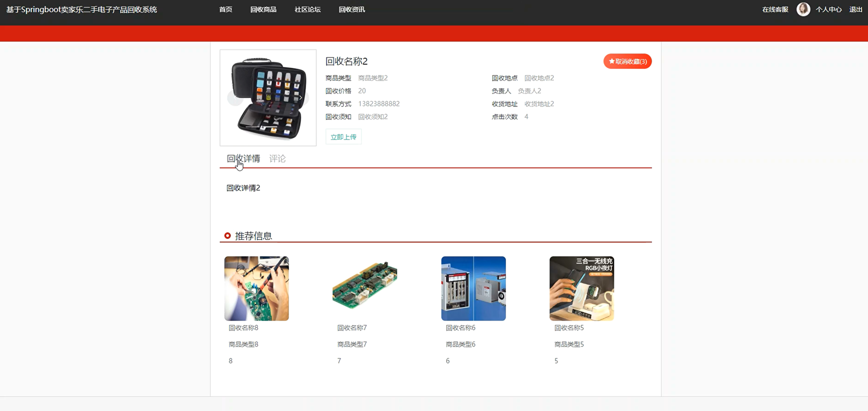Click the carousel next arrow on product image
This screenshot has width=868, height=411.
pos(301,98)
